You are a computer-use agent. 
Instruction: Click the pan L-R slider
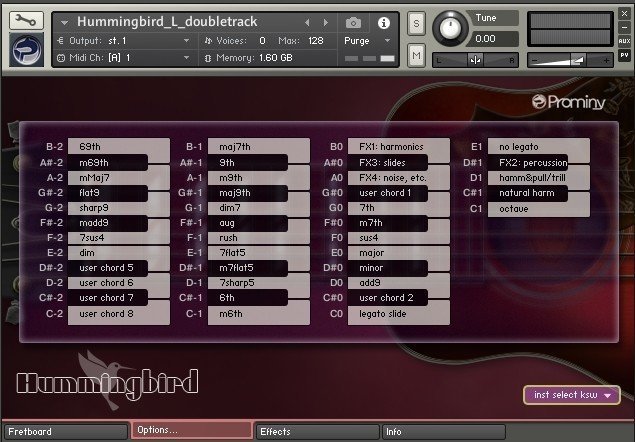tap(475, 60)
